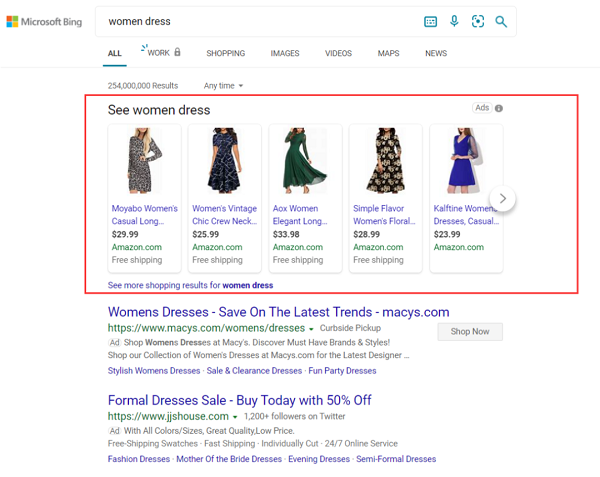Open Fun Party Dresses sitelink

coord(342,371)
